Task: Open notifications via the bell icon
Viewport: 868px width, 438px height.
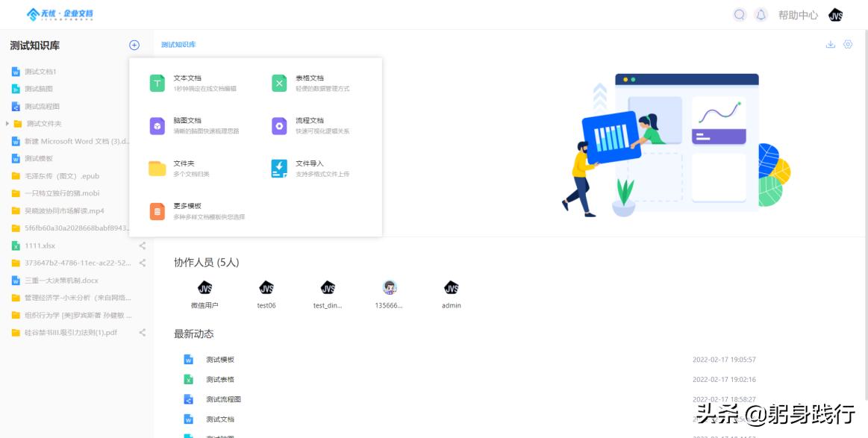Action: (x=760, y=14)
